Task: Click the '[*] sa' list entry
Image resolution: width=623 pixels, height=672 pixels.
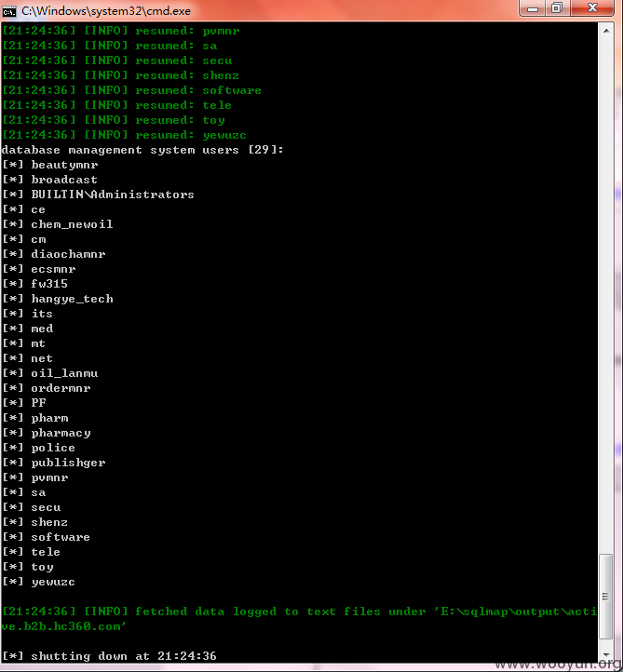Action: pyautogui.click(x=24, y=492)
